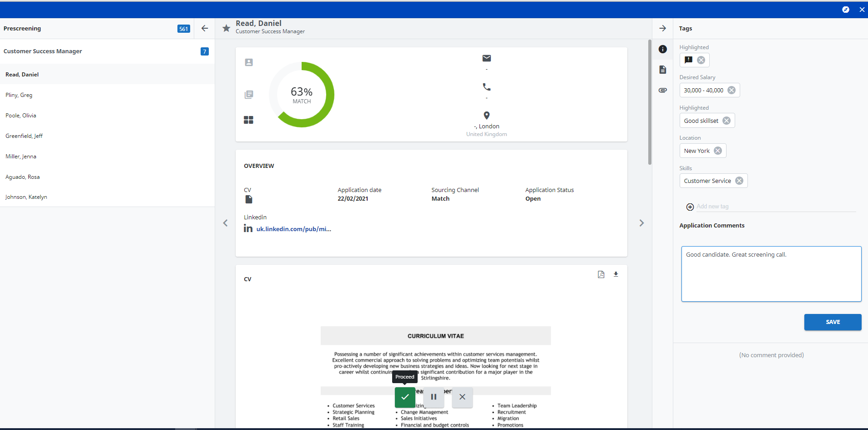This screenshot has width=868, height=430.
Task: Click the main panel vertical scrollbar
Action: click(x=650, y=102)
